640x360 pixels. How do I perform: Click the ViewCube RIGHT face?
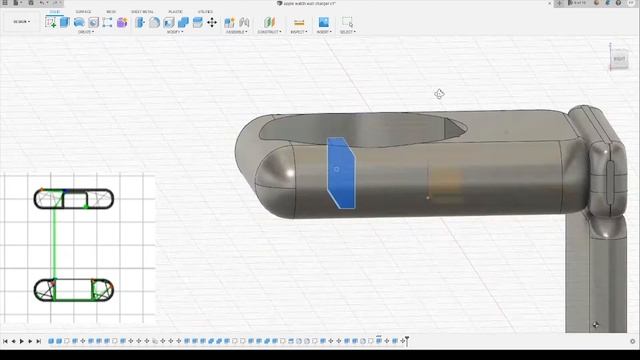[x=619, y=59]
